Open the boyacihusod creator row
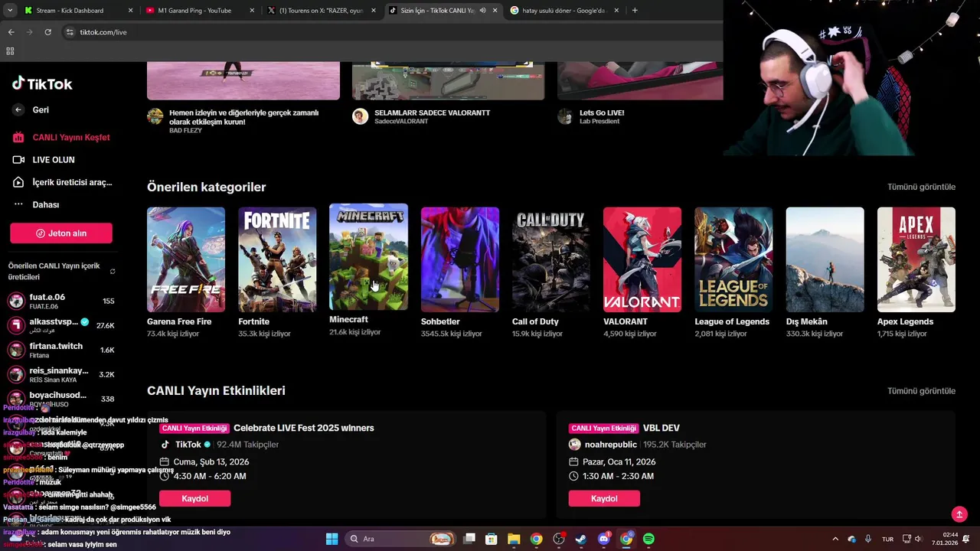Viewport: 980px width, 551px height. coord(61,399)
